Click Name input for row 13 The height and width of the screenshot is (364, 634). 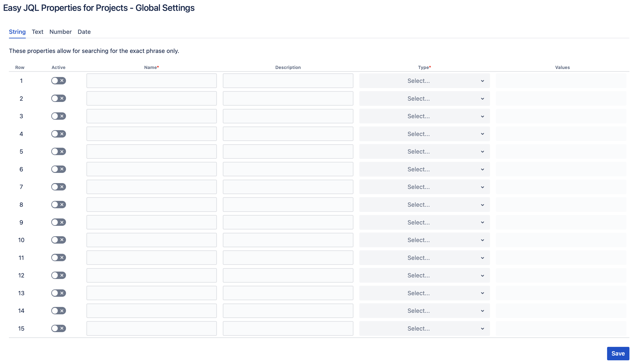[151, 293]
